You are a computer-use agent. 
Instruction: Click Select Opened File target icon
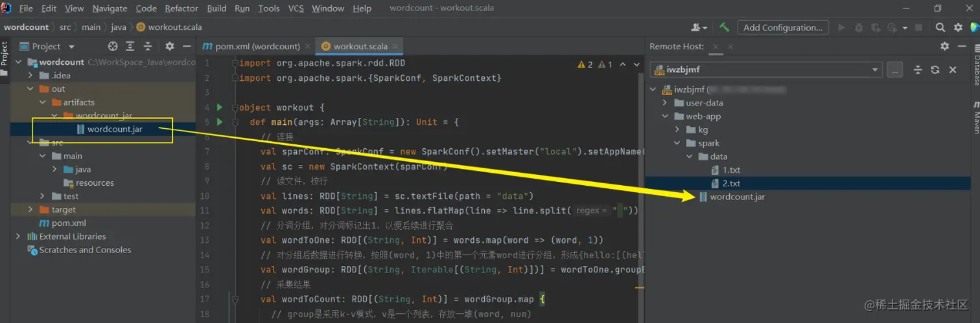click(x=113, y=46)
